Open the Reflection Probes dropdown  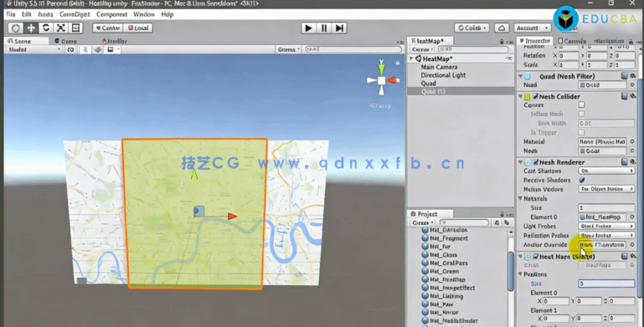pos(606,236)
